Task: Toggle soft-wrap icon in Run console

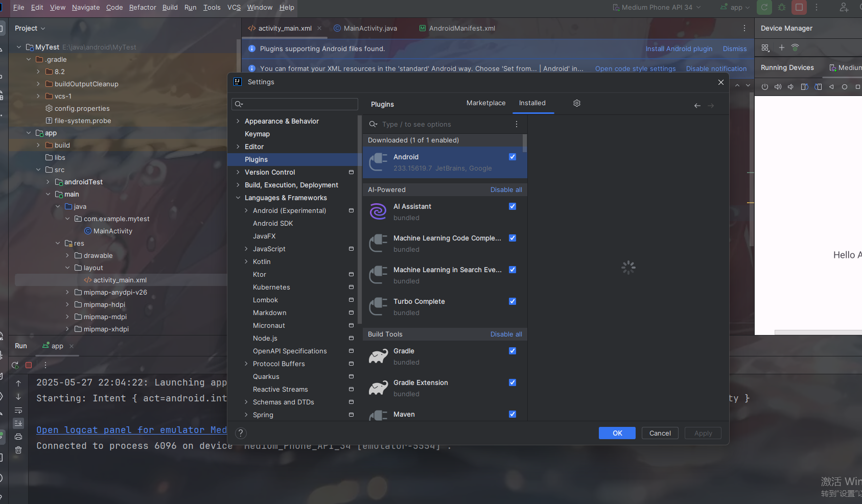Action: tap(18, 410)
